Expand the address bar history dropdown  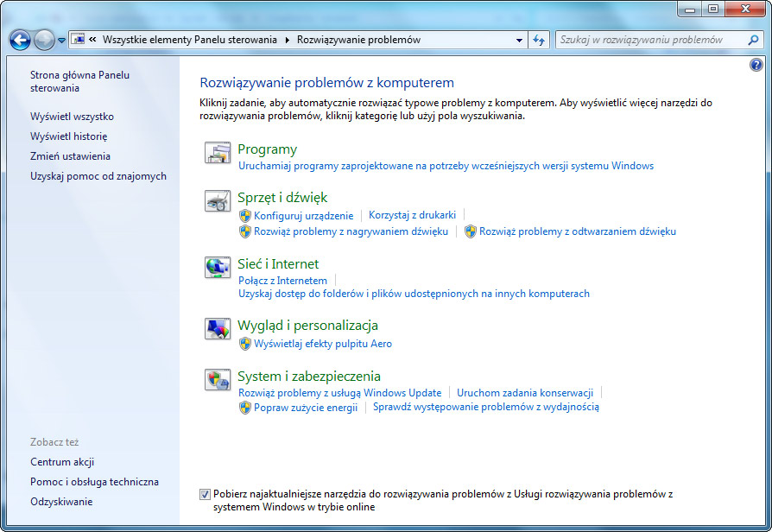(519, 40)
